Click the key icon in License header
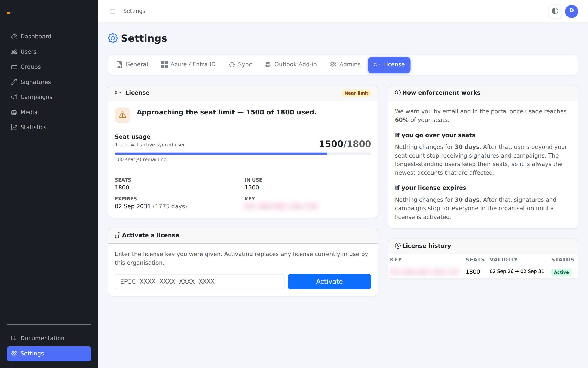588x368 pixels. tap(118, 93)
